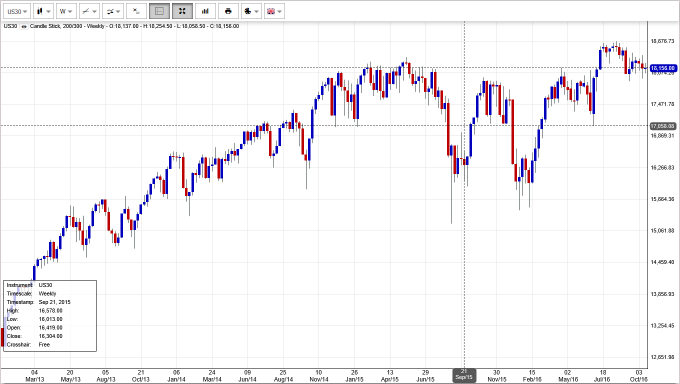Viewport: 680px width, 384px height.
Task: Open the candlestick chart type dropdown
Action: click(x=43, y=11)
